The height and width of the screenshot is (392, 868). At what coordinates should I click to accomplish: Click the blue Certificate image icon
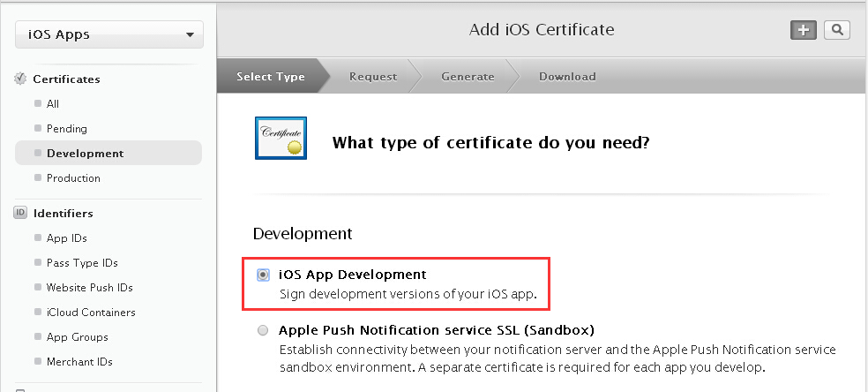(281, 138)
